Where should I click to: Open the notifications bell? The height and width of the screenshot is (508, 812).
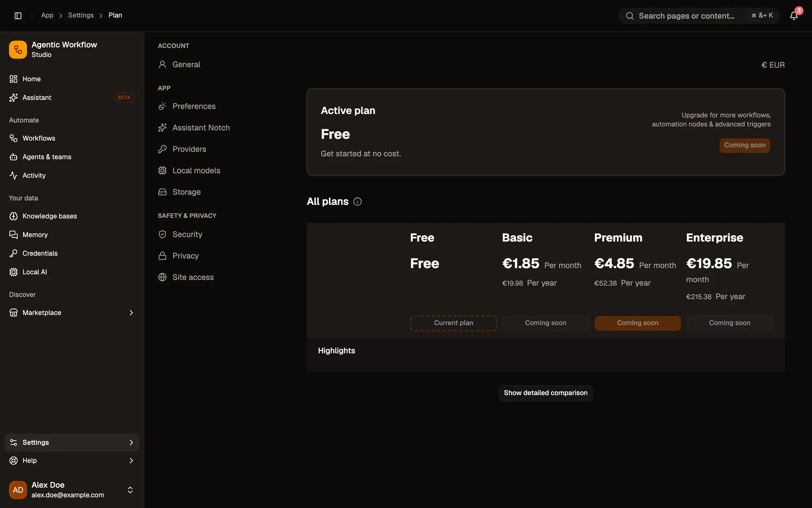pyautogui.click(x=794, y=15)
